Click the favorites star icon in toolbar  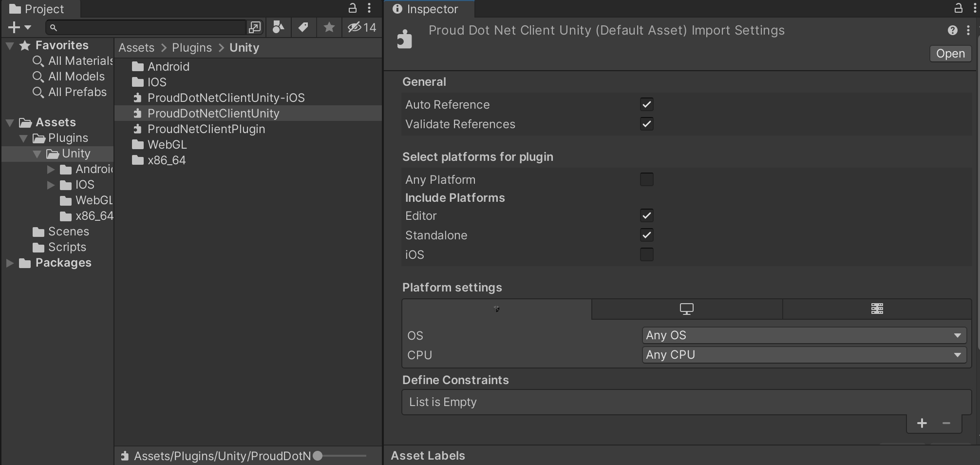pos(329,27)
